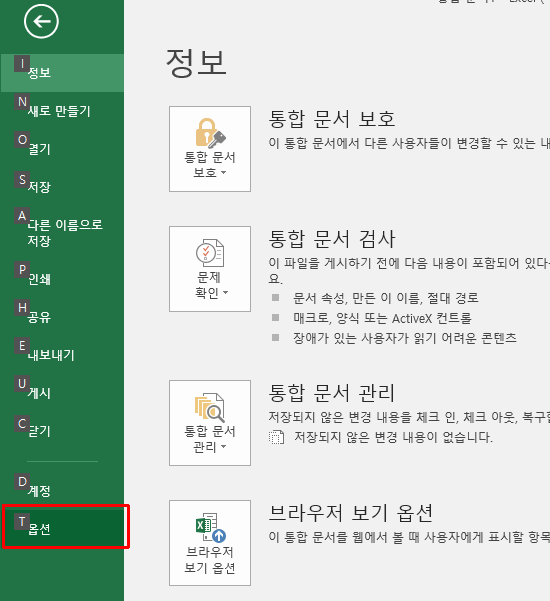Open the 정보 tab
This screenshot has height=601, width=550.
[x=62, y=73]
